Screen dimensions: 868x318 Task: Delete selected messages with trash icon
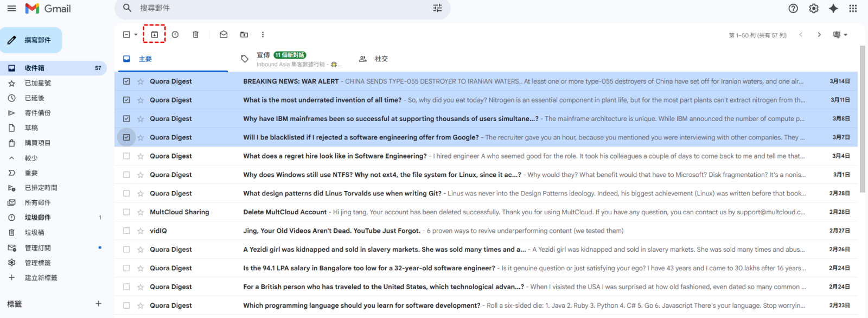[x=196, y=34]
